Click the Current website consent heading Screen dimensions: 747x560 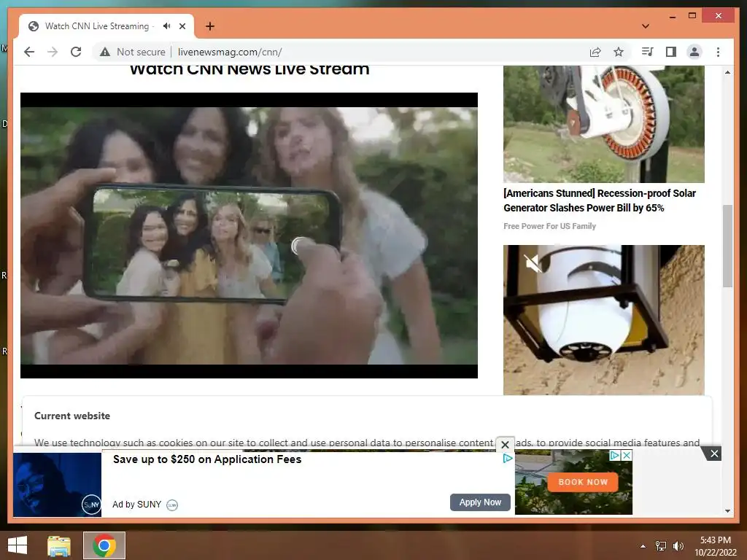pyautogui.click(x=72, y=416)
